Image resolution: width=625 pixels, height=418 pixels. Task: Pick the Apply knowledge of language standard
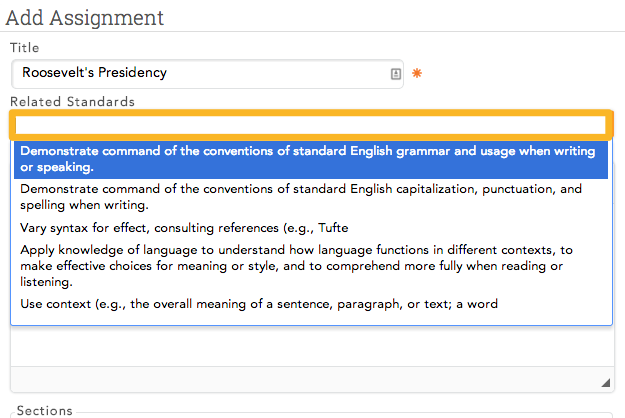click(x=311, y=266)
